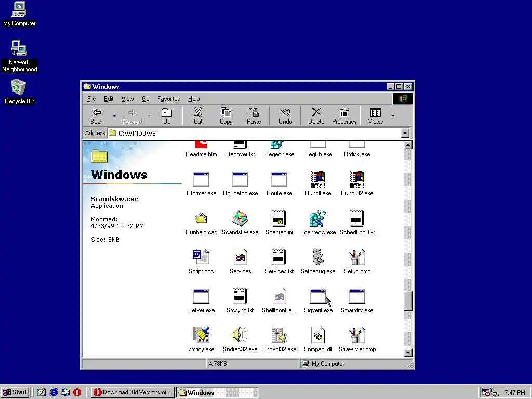The image size is (532, 399).
Task: Select the Setver.exe program
Action: [201, 296]
